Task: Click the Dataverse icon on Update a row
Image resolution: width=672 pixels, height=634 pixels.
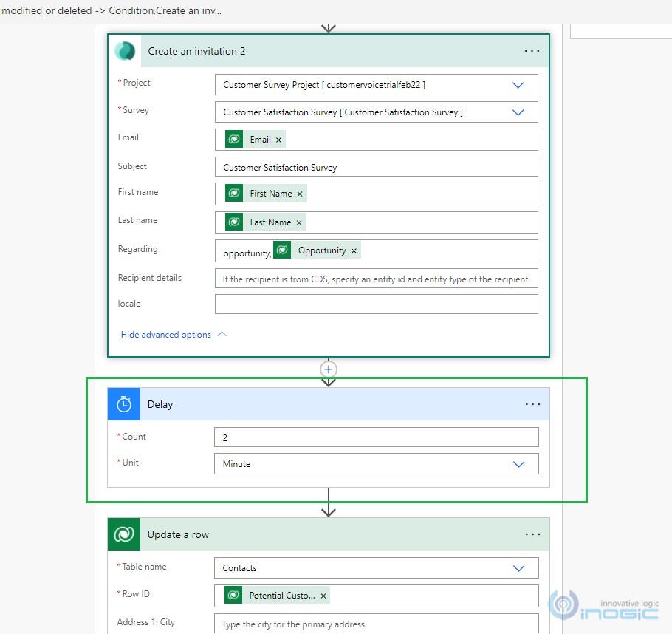Action: tap(124, 534)
